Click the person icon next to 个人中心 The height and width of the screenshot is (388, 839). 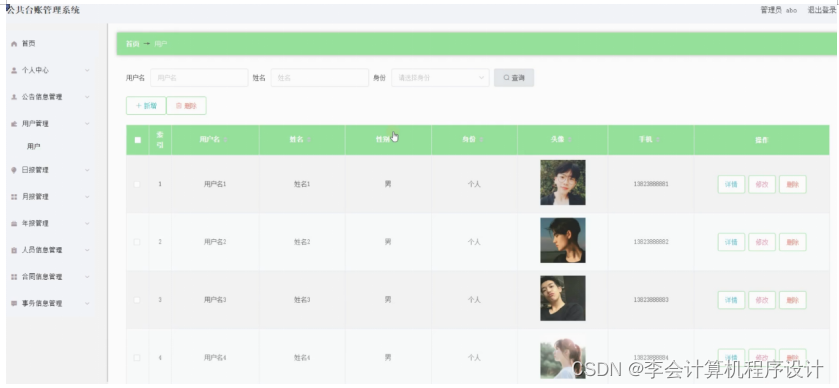pos(14,71)
